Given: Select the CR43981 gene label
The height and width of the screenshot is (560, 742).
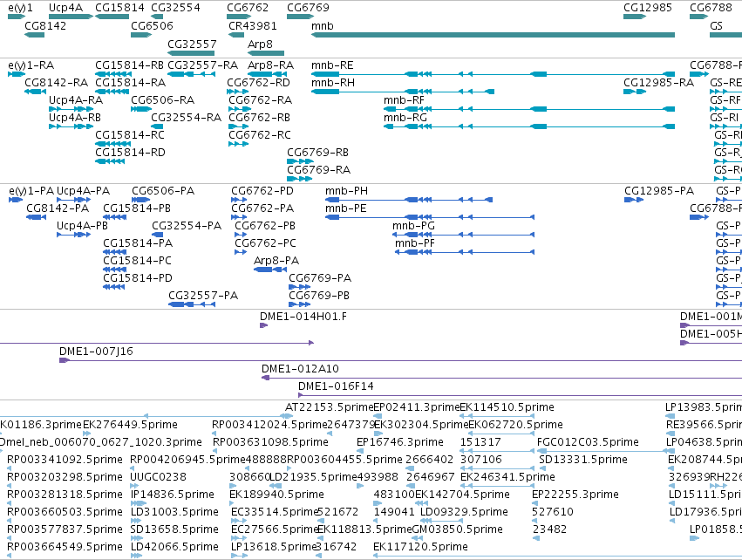Looking at the screenshot, I should pos(253,25).
